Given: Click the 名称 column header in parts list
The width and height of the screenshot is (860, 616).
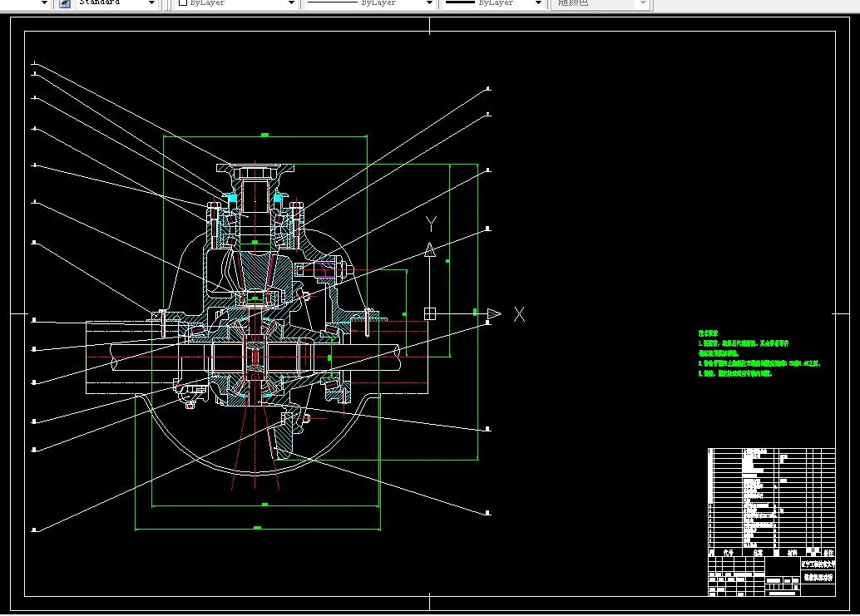Looking at the screenshot, I should (758, 553).
